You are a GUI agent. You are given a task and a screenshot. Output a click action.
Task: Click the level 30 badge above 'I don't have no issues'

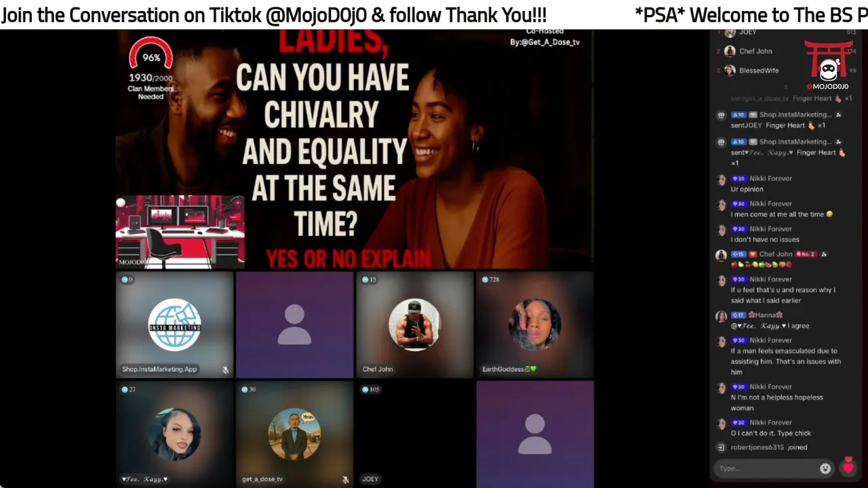738,229
